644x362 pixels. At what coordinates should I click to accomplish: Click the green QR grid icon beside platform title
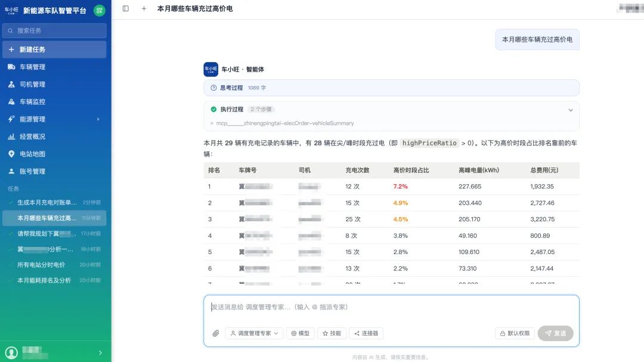pos(99,11)
